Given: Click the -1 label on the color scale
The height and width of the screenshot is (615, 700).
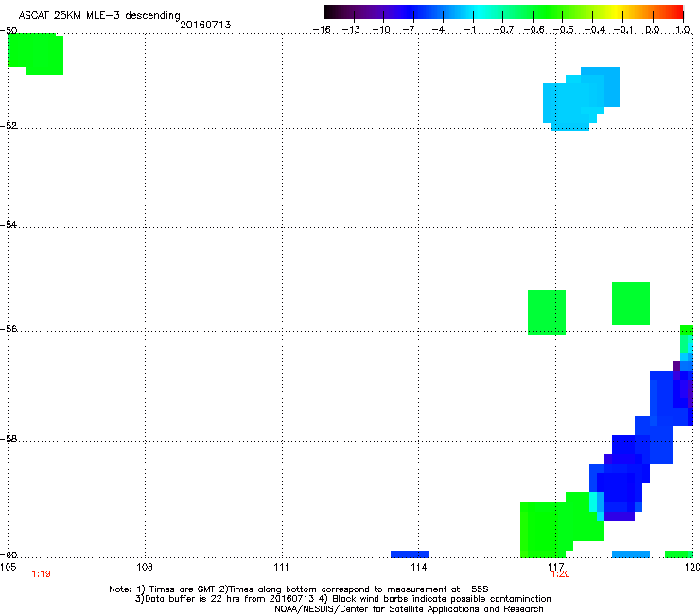Looking at the screenshot, I should pos(469,30).
